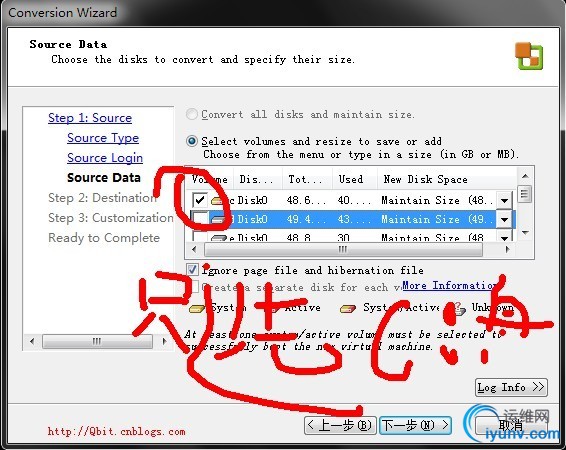
Task: Click the steps panel scroll left arrow
Action: pyautogui.click(x=32, y=341)
